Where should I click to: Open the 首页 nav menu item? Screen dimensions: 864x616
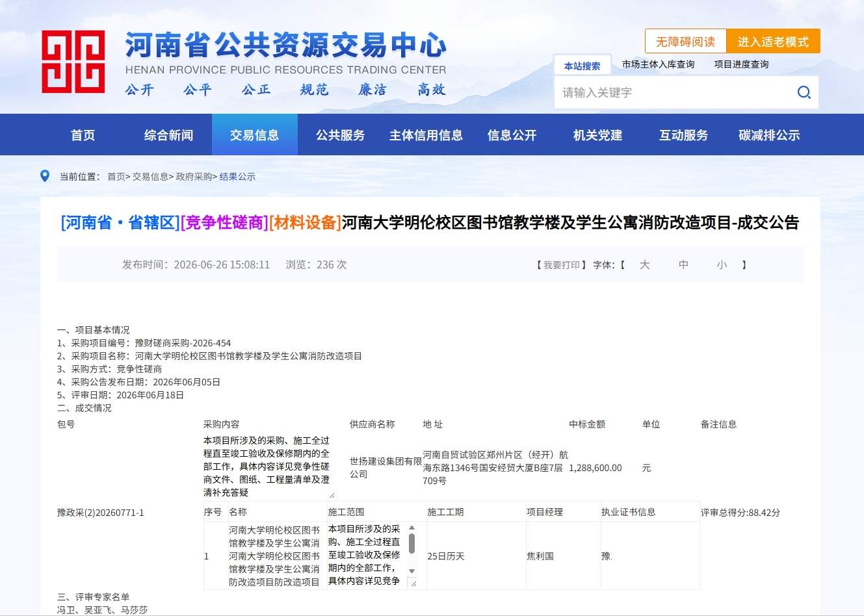tap(83, 135)
